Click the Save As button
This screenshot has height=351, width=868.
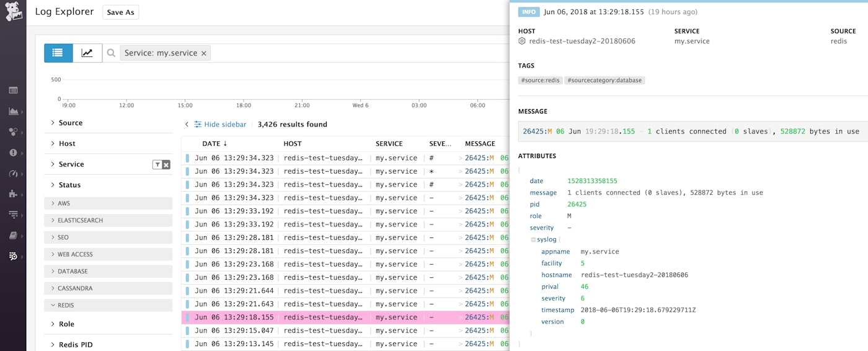pyautogui.click(x=120, y=12)
